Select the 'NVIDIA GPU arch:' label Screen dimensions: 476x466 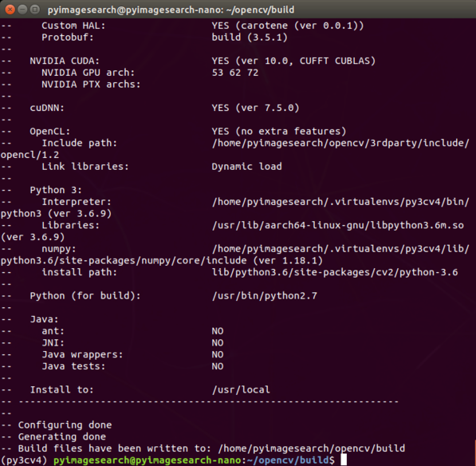(x=88, y=73)
